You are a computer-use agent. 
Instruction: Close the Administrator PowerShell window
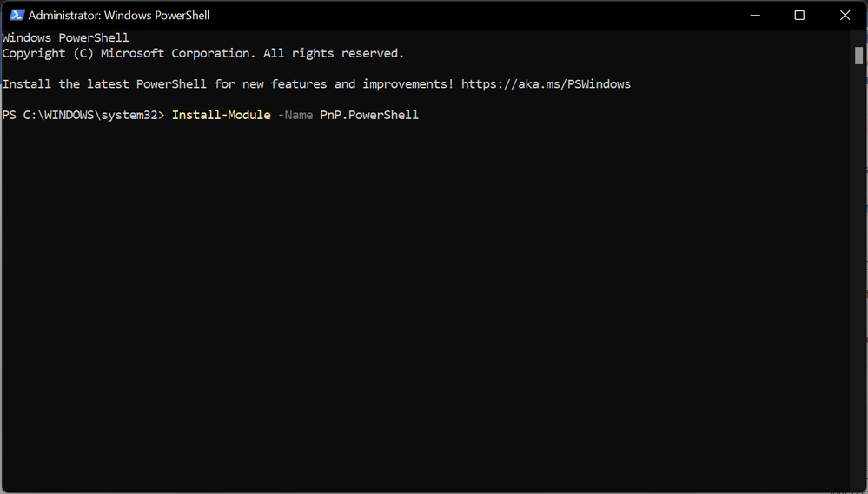[845, 15]
